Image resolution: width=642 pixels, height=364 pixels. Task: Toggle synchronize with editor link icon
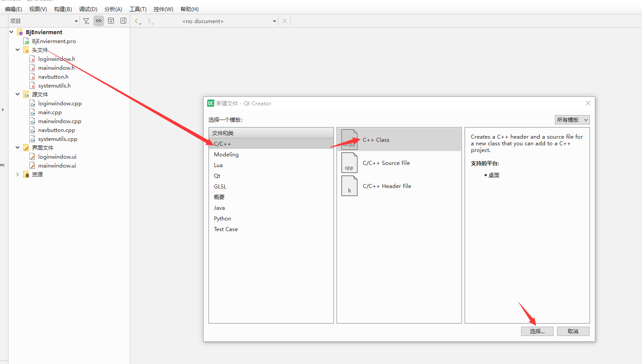click(99, 21)
